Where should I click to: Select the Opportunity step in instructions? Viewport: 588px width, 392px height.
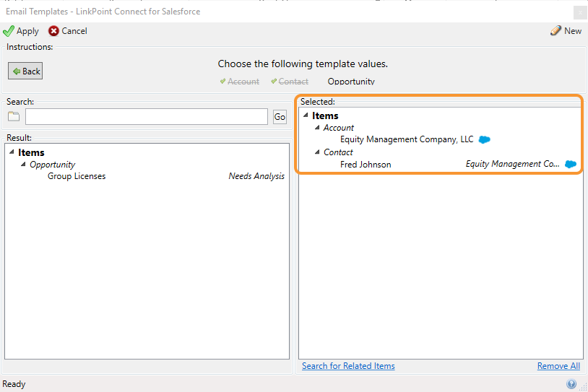coord(351,82)
